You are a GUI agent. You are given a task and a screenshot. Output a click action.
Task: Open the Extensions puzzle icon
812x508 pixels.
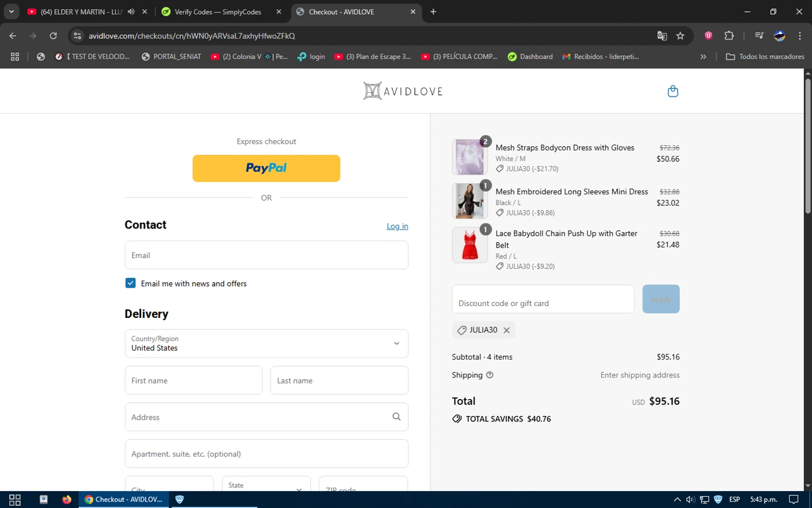pyautogui.click(x=729, y=36)
